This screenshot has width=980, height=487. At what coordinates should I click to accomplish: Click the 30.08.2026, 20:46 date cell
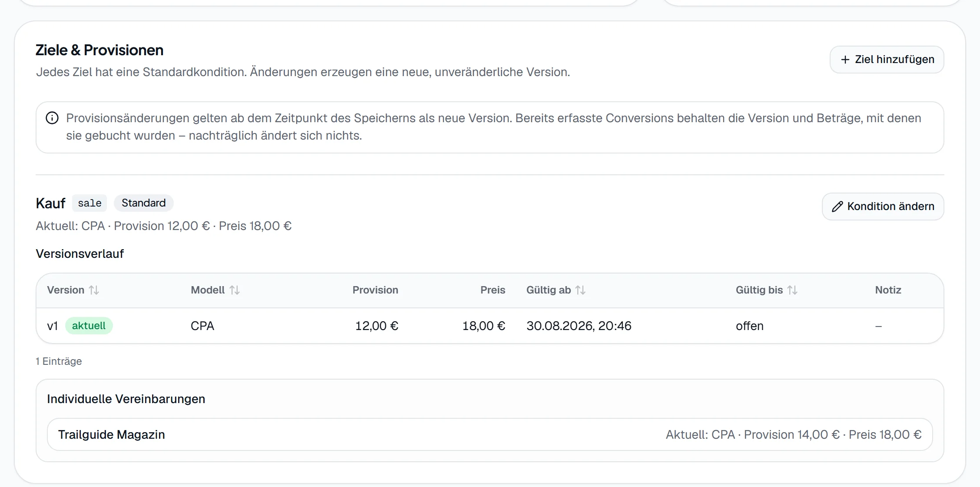pos(579,326)
